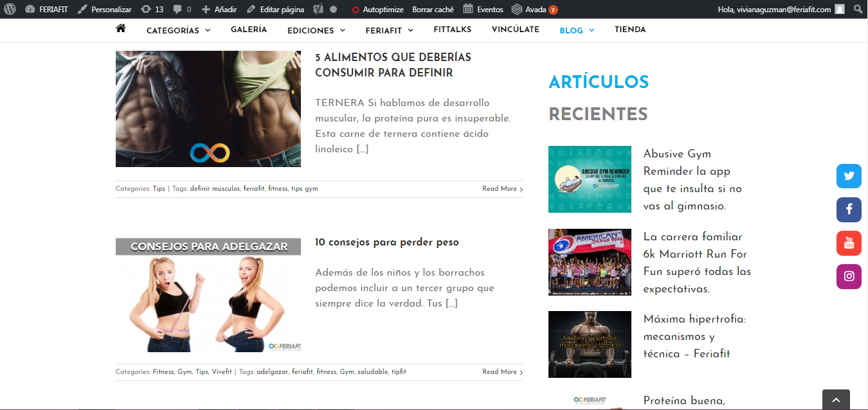Open the Twitter social button
Image resolution: width=868 pixels, height=410 pixels.
pyautogui.click(x=849, y=176)
